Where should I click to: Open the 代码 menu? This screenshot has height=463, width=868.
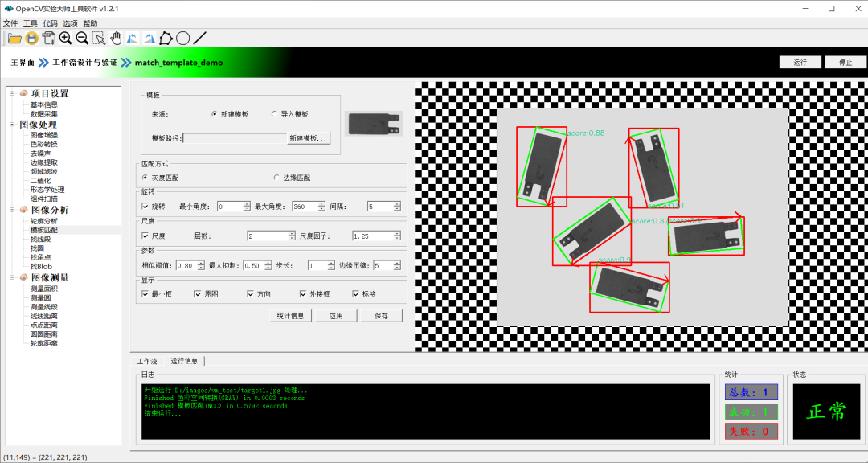pyautogui.click(x=50, y=23)
